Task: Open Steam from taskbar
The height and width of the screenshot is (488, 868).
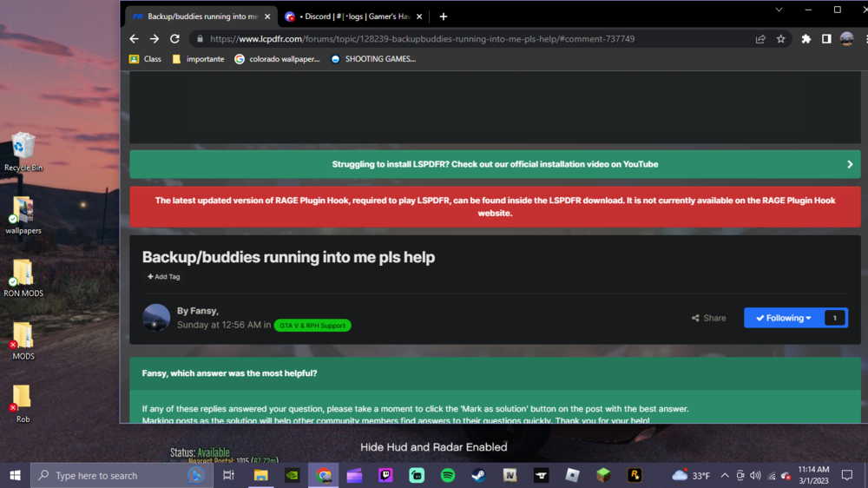Action: click(x=479, y=475)
